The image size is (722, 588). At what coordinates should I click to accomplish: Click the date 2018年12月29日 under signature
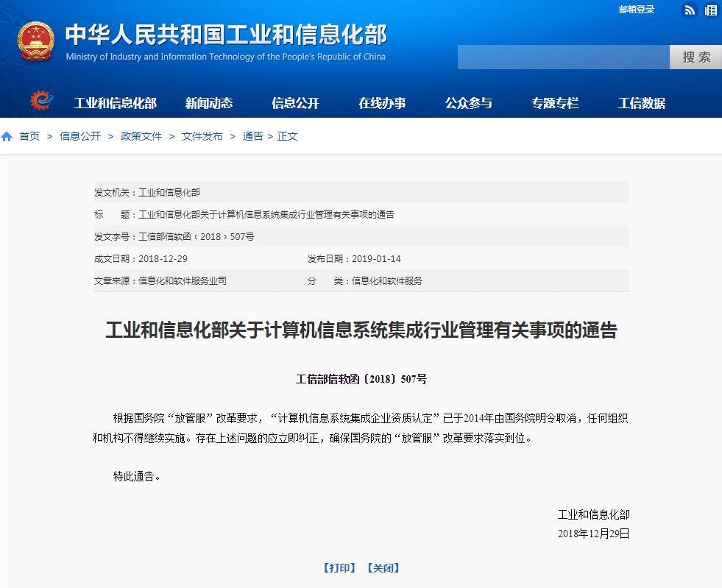coord(593,534)
